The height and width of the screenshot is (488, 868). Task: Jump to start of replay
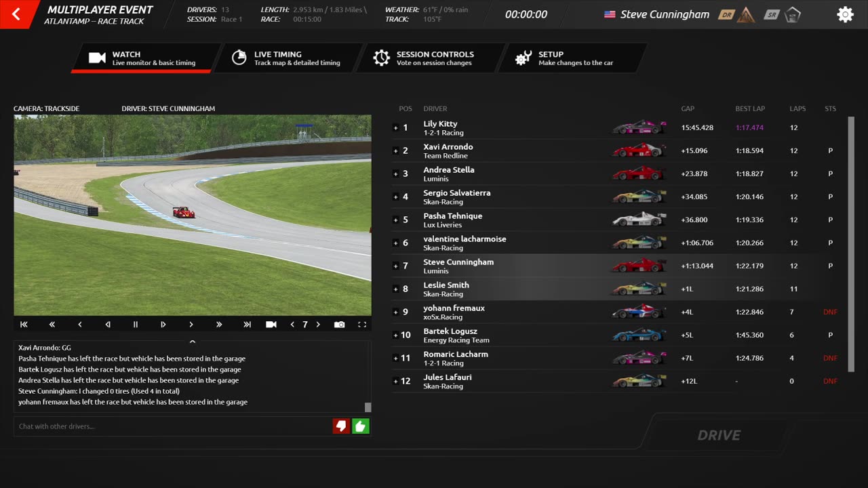point(24,325)
